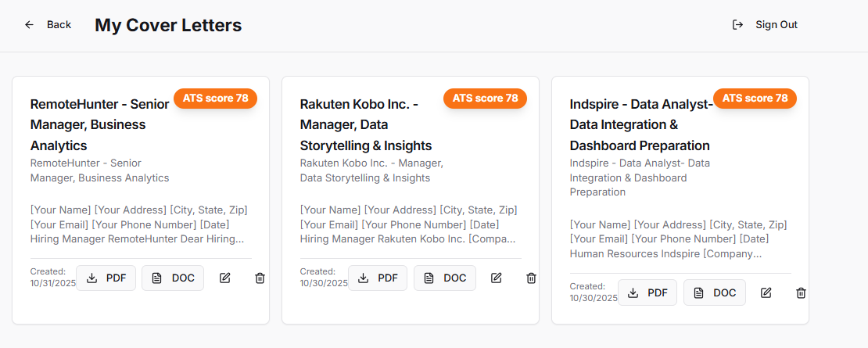This screenshot has width=868, height=348.
Task: Select the Rakuten Kobo ATS score badge
Action: pyautogui.click(x=485, y=99)
